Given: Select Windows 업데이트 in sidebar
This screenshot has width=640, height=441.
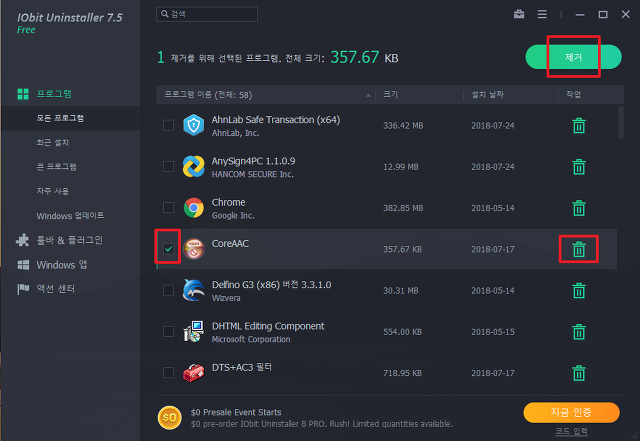Looking at the screenshot, I should click(70, 216).
